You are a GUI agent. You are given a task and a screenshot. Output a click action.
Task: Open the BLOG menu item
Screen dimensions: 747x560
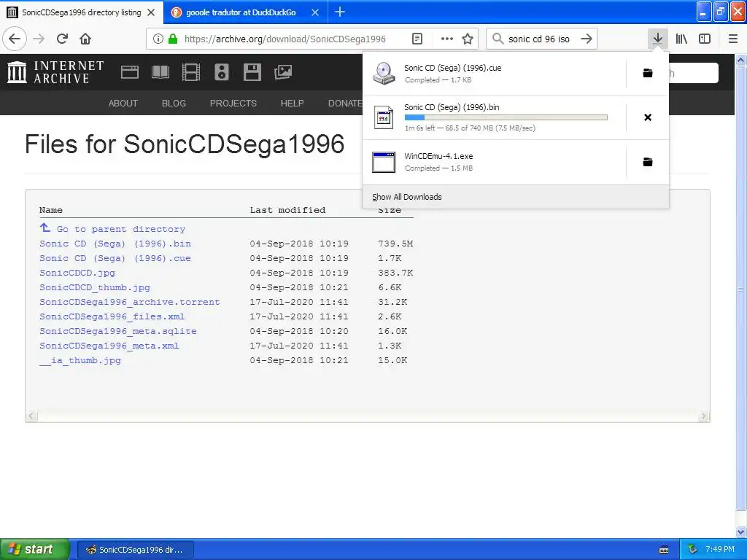pyautogui.click(x=174, y=104)
